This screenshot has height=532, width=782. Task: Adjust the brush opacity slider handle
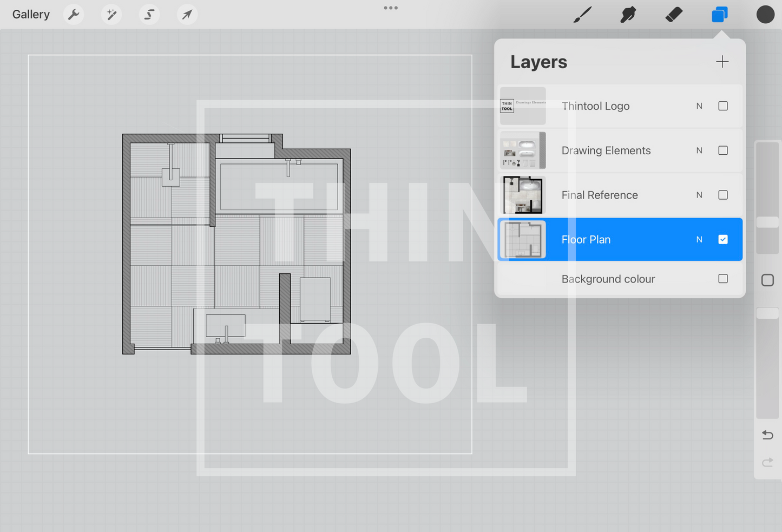click(x=767, y=313)
